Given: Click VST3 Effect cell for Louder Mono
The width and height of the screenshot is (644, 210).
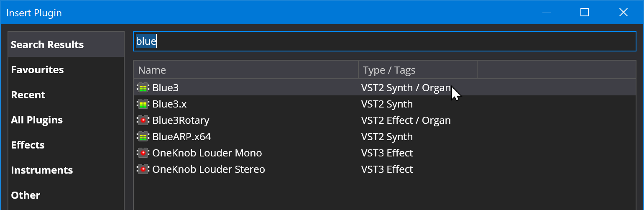Looking at the screenshot, I should click(x=387, y=153).
